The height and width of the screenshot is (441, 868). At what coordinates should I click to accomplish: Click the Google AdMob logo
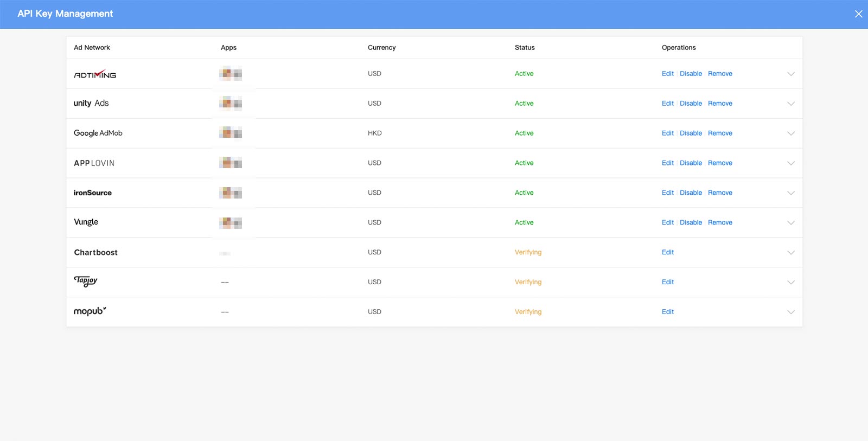coord(98,133)
